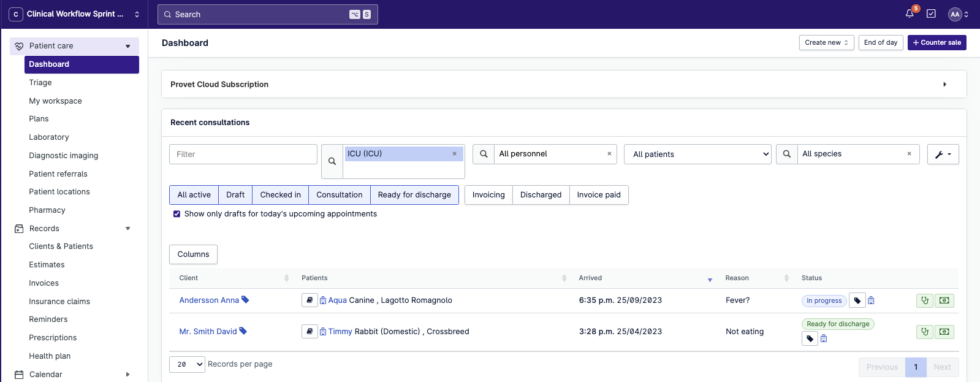
Task: Toggle the Draft status filter
Action: 235,195
